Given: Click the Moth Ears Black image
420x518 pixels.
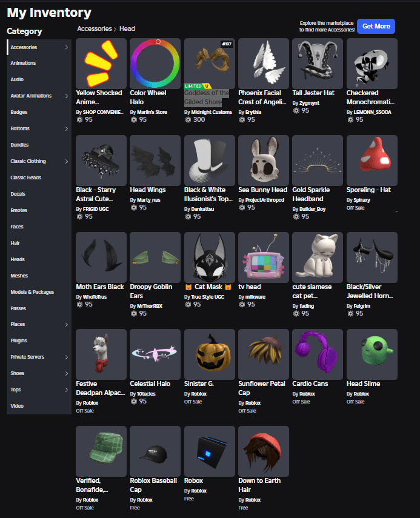Looking at the screenshot, I should tap(101, 257).
